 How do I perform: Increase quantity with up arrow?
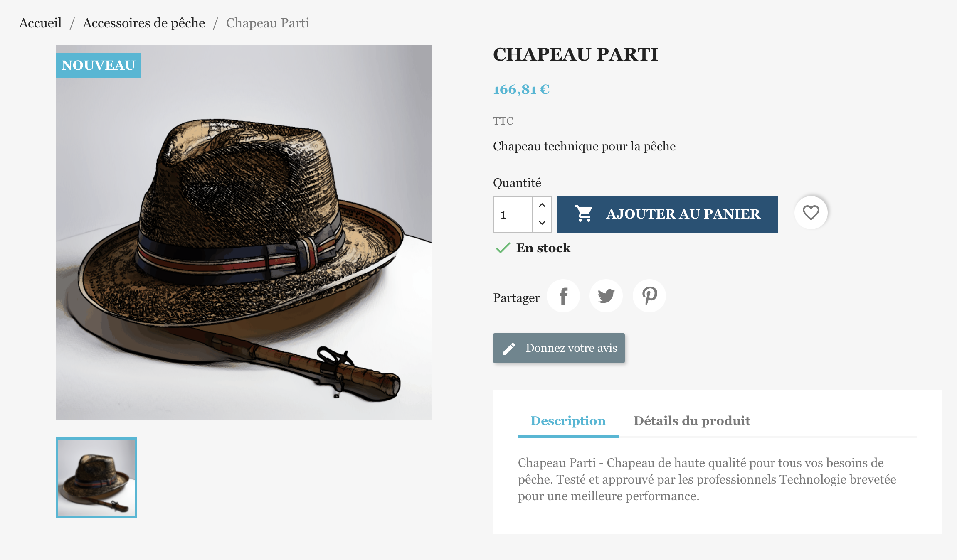(x=542, y=205)
